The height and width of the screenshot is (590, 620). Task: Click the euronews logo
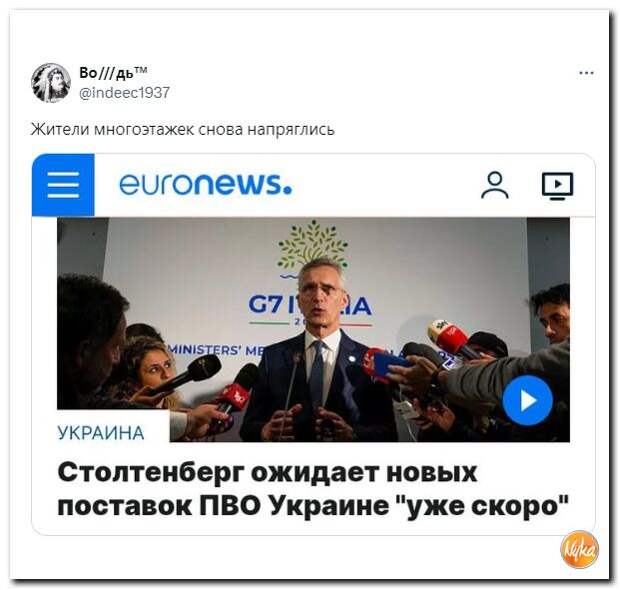[x=206, y=184]
